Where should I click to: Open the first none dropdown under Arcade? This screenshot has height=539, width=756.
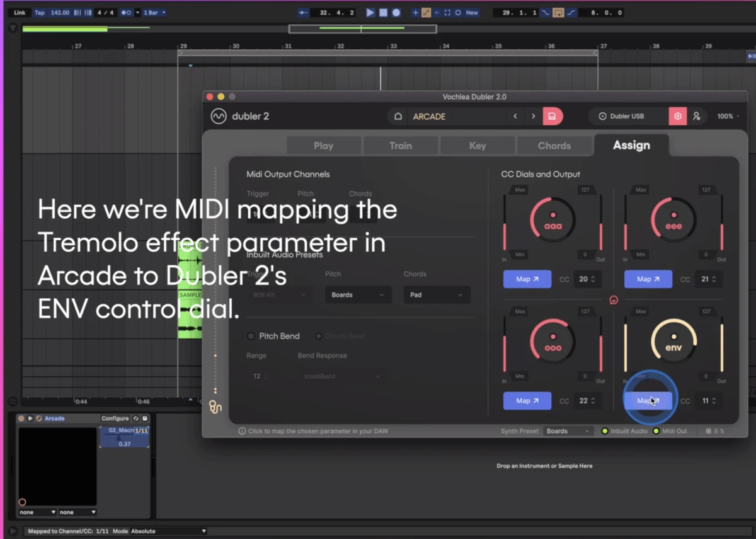37,513
